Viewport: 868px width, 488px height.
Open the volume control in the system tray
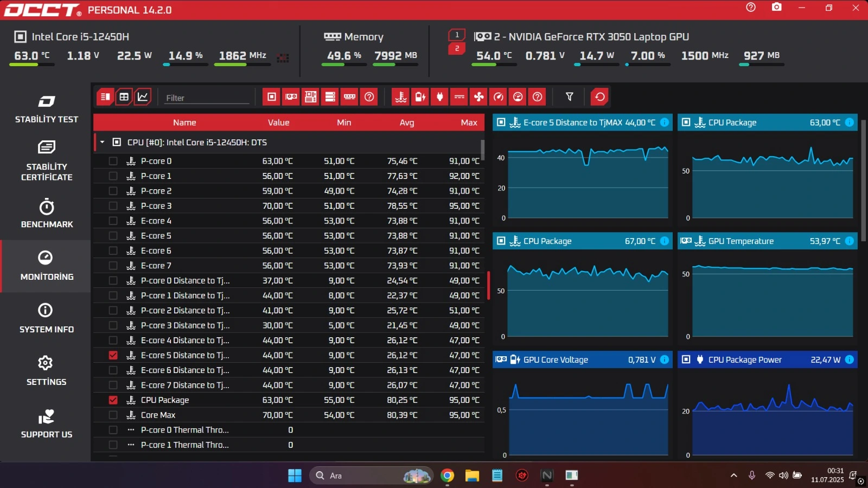tap(783, 476)
